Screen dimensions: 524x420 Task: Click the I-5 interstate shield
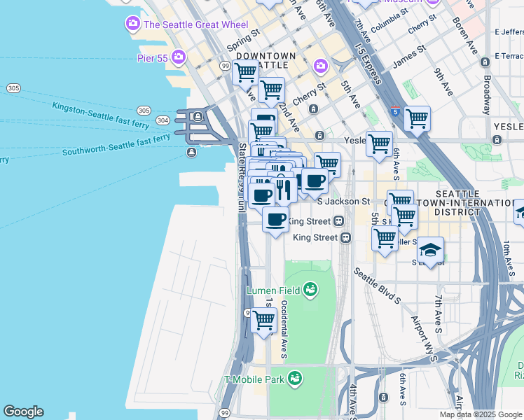pos(395,111)
